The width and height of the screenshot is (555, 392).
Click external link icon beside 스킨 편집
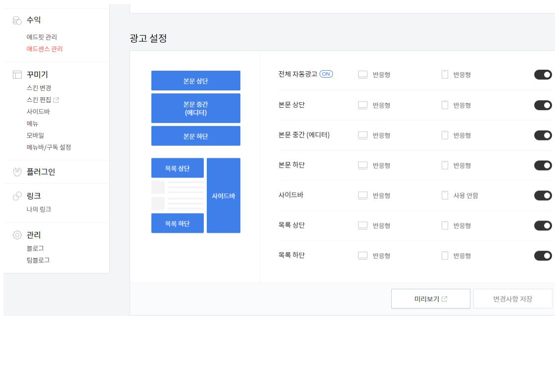coord(56,100)
